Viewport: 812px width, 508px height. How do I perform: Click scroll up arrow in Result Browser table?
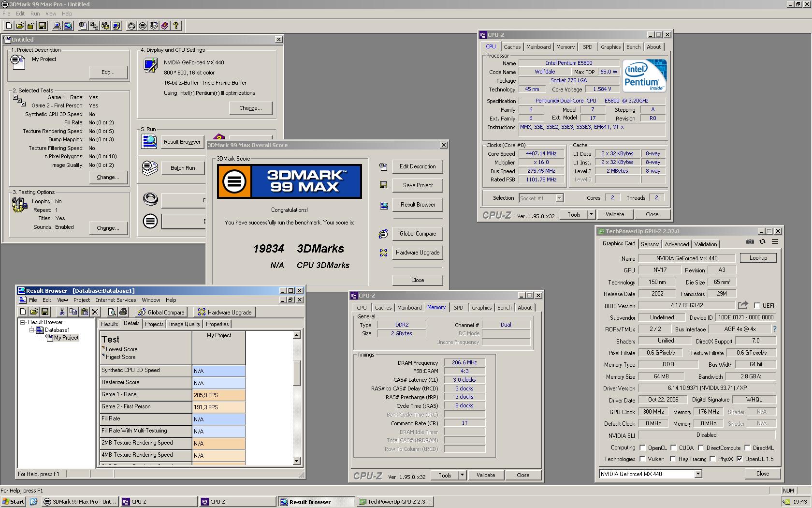(297, 335)
